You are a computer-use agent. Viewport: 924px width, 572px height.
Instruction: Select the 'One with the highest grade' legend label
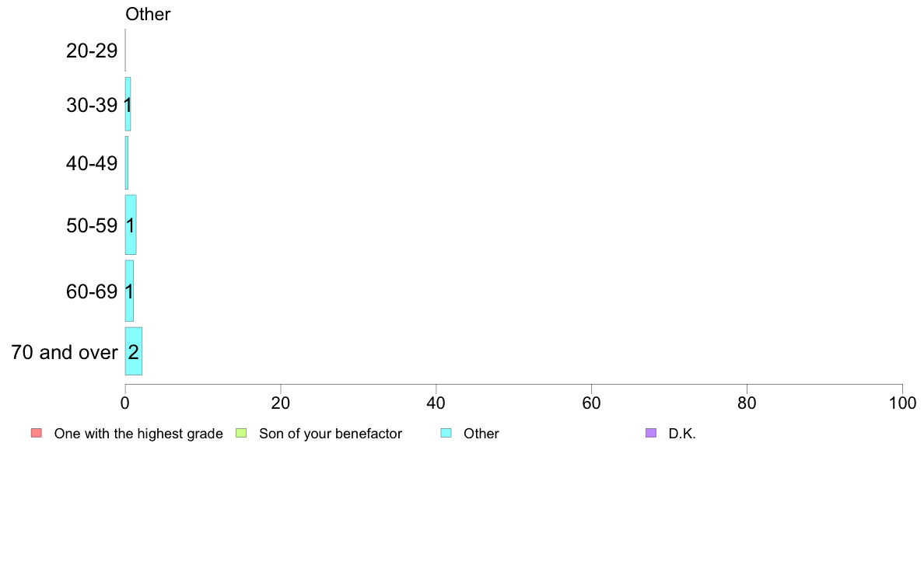[138, 434]
